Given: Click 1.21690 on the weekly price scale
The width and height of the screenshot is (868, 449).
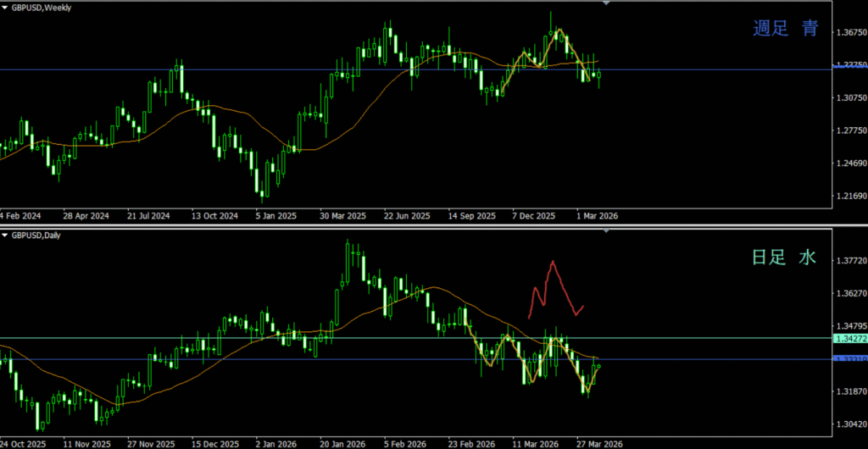Looking at the screenshot, I should [852, 196].
